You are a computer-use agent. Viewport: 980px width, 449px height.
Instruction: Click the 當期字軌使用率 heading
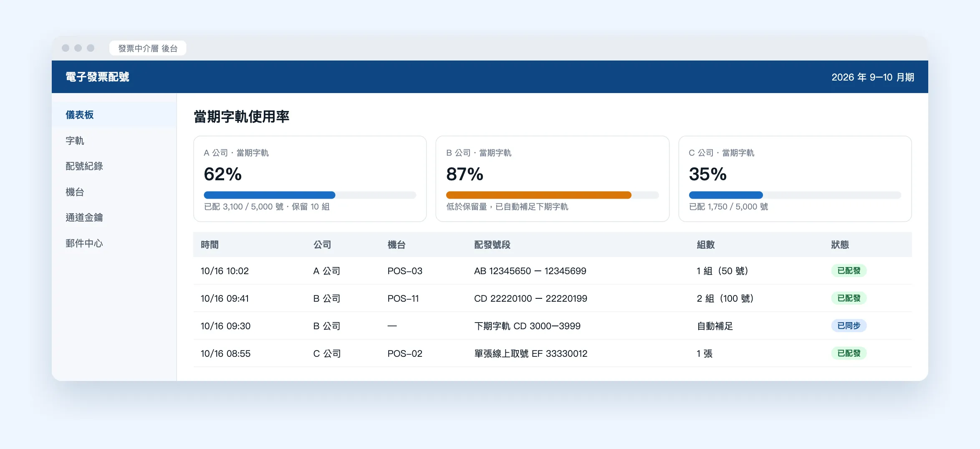pyautogui.click(x=241, y=116)
